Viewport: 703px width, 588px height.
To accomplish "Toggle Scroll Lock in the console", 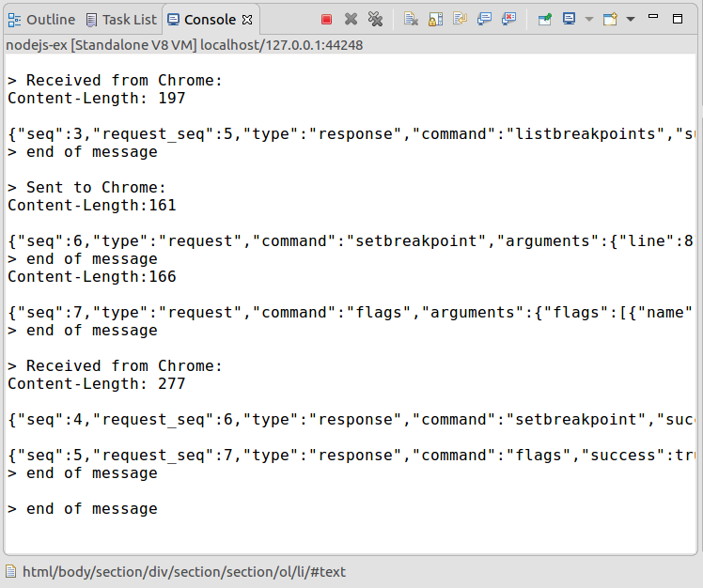I will point(435,19).
